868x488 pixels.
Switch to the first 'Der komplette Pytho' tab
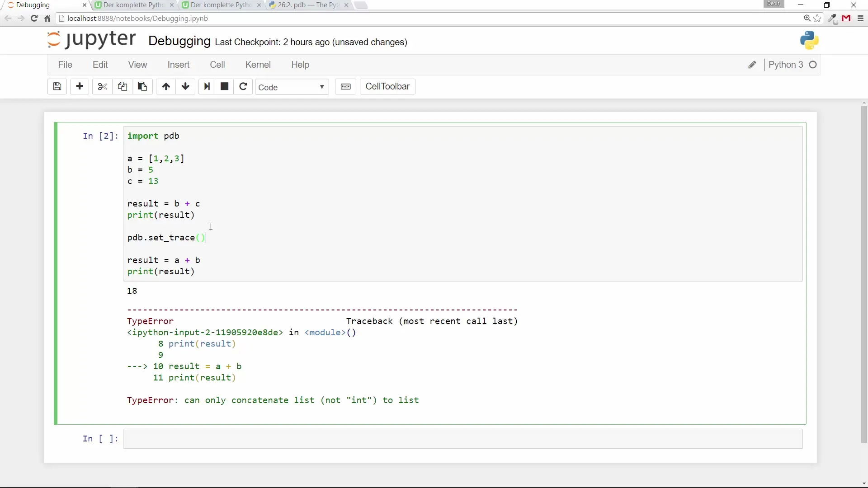(x=134, y=5)
